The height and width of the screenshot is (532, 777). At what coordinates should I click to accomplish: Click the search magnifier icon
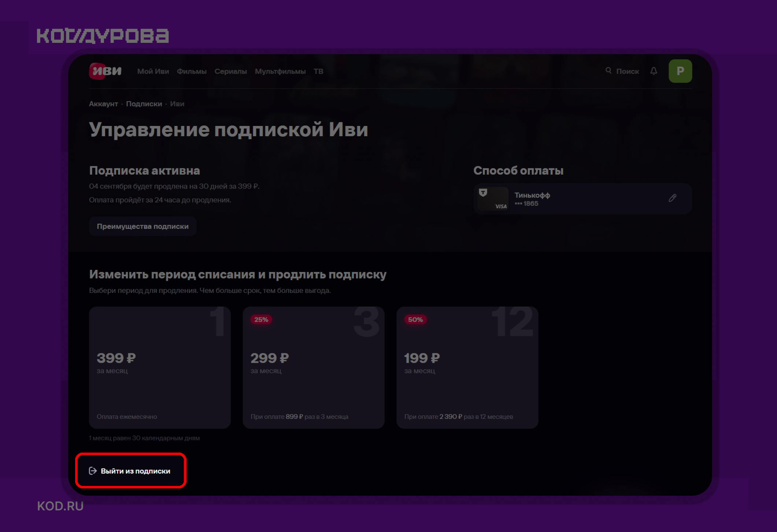click(x=608, y=71)
